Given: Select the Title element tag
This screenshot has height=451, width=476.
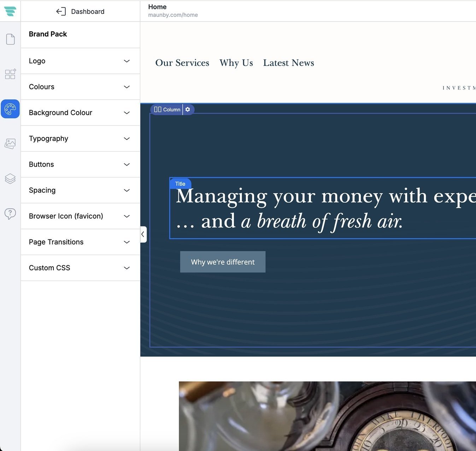Looking at the screenshot, I should click(x=180, y=184).
